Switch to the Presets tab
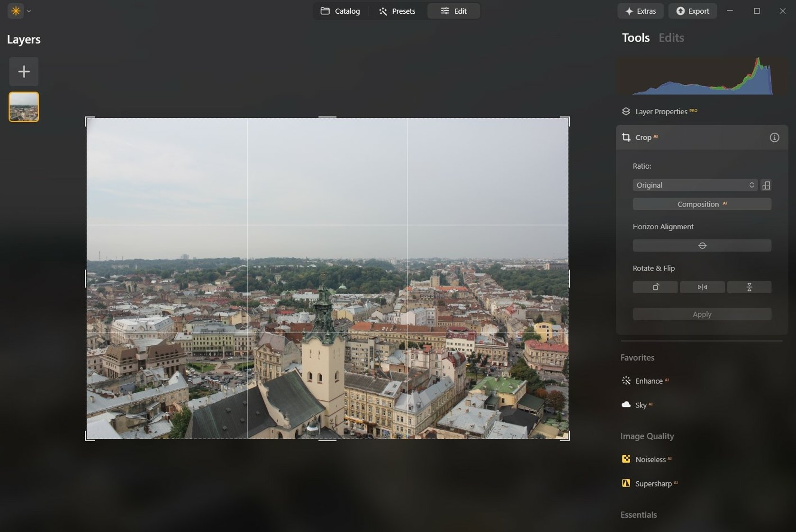 coord(397,11)
